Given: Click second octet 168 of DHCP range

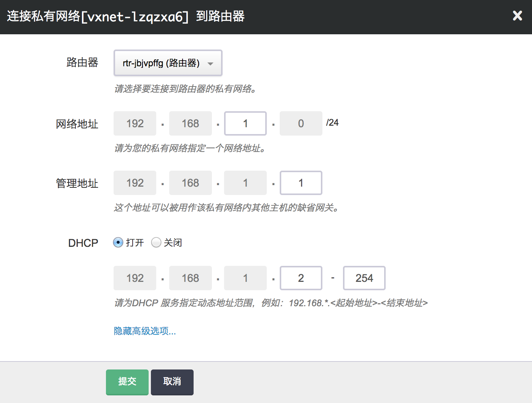Looking at the screenshot, I should coord(190,278).
